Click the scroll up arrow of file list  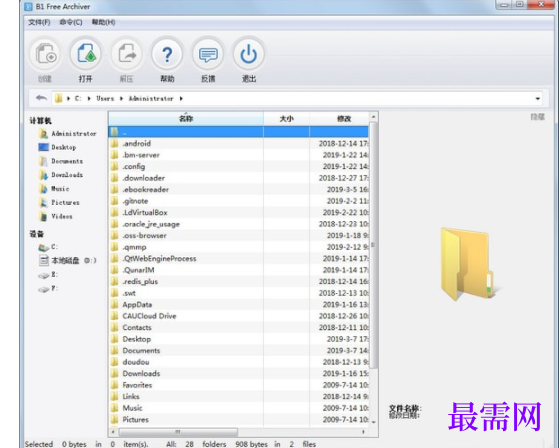(373, 117)
